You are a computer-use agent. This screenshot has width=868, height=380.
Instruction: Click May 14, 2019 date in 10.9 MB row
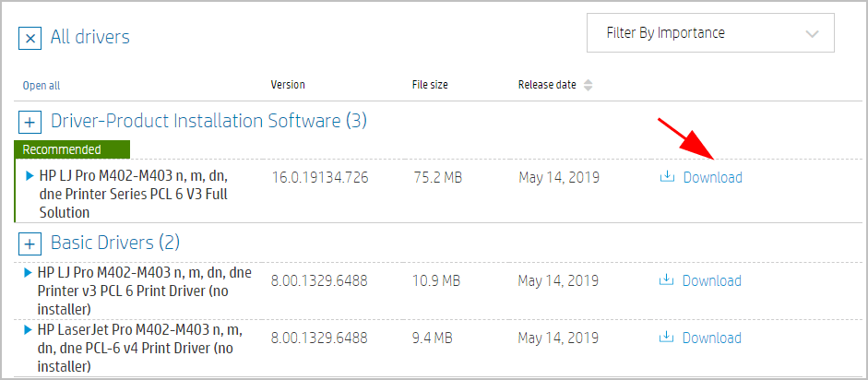click(x=558, y=281)
